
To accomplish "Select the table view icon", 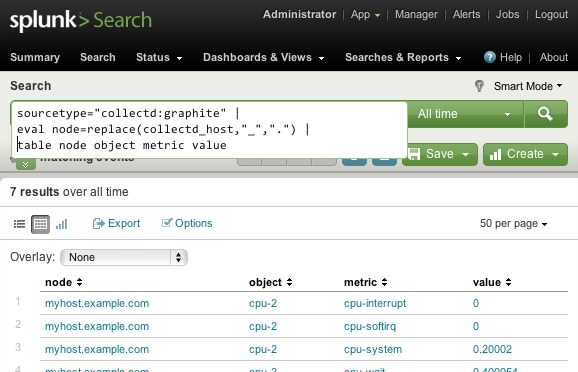I will tap(40, 224).
